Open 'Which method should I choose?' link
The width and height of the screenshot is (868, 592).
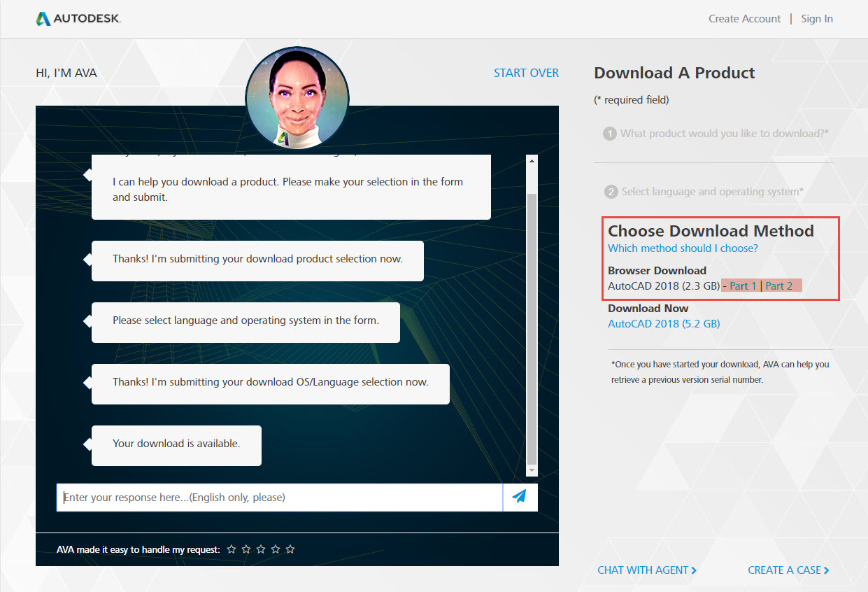pyautogui.click(x=683, y=248)
